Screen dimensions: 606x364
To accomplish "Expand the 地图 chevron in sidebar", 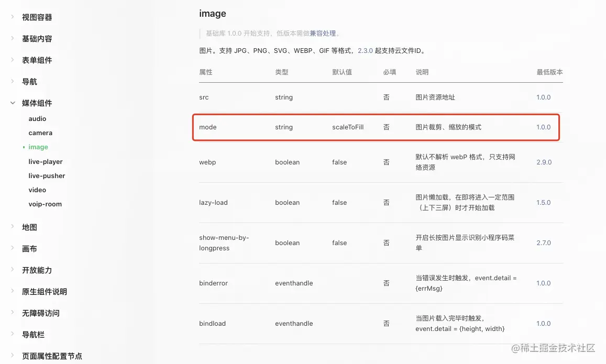I will 13,226.
